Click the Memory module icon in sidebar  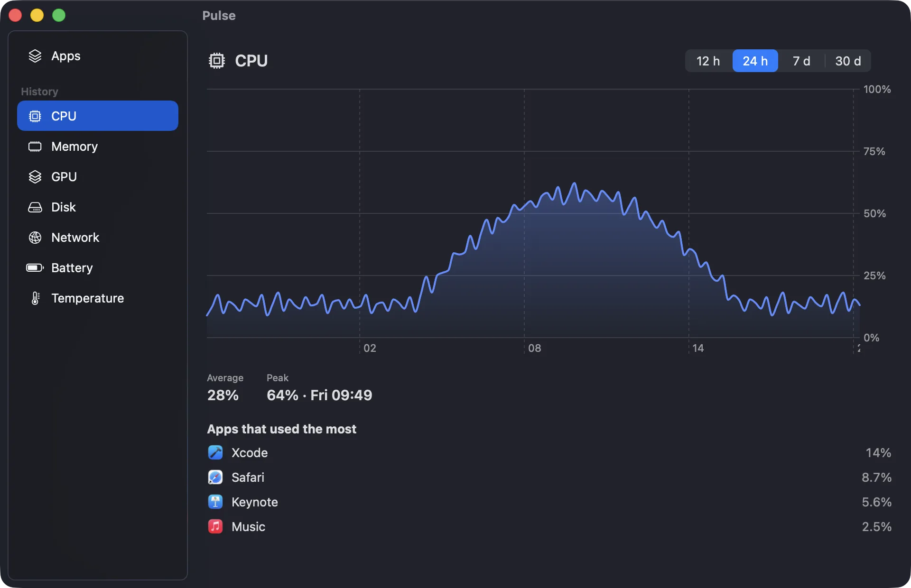(35, 147)
